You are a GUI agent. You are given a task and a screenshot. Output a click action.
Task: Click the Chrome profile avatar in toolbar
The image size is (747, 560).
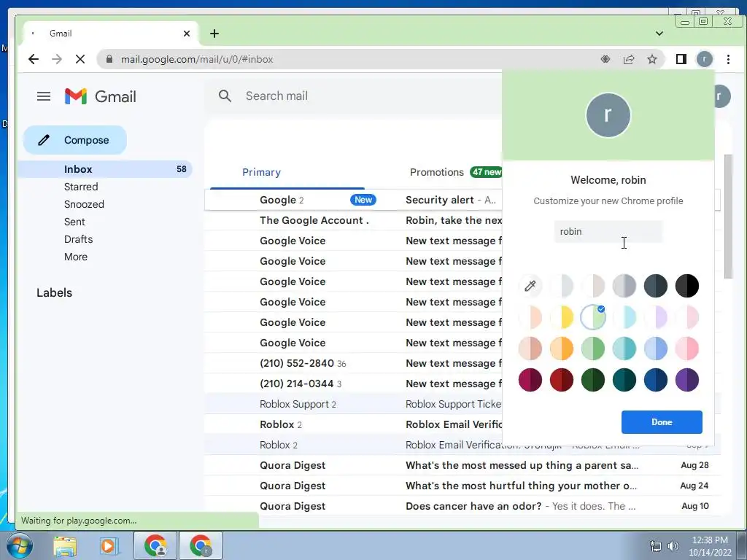705,59
